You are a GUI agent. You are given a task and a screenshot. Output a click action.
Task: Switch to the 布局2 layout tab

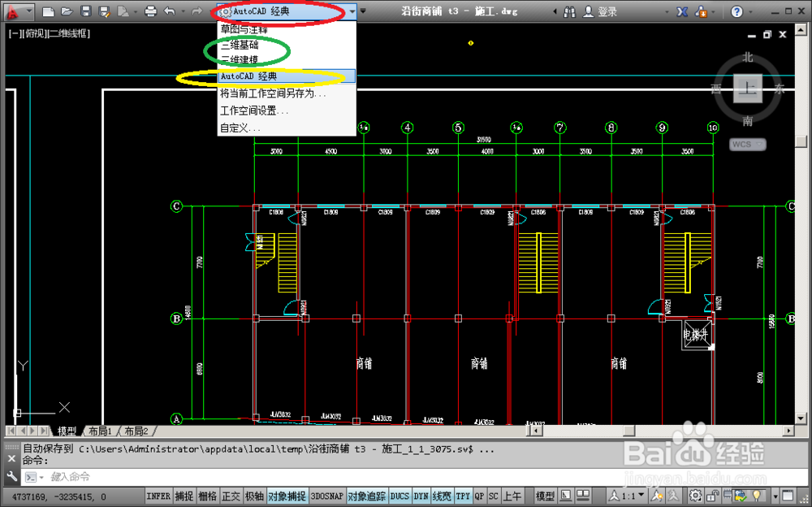tap(136, 431)
